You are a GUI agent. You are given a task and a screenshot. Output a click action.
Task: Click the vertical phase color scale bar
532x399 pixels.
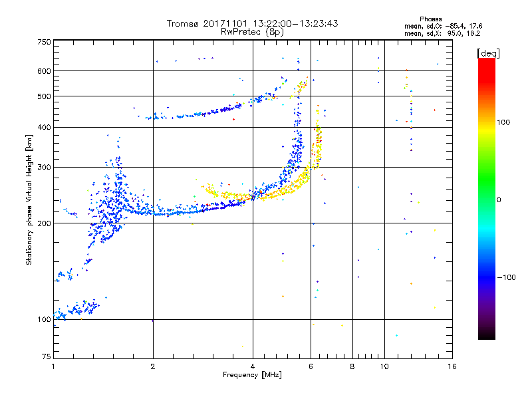coord(487,198)
